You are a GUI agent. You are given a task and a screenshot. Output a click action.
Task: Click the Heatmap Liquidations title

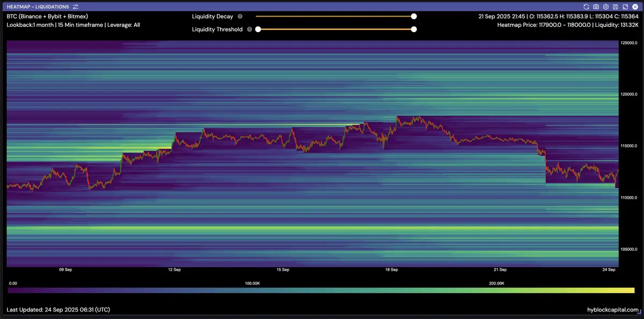(38, 6)
